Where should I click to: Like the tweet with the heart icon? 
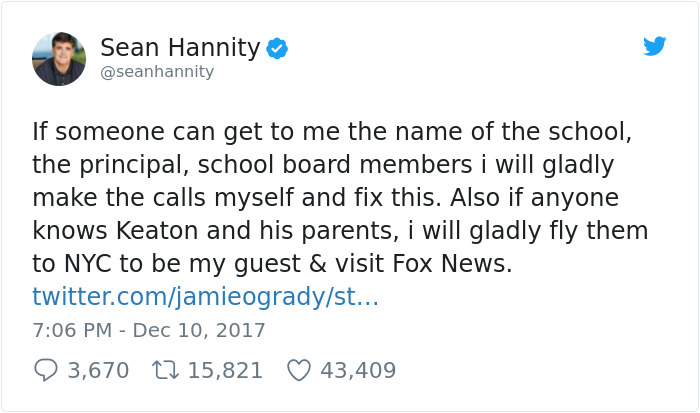298,370
